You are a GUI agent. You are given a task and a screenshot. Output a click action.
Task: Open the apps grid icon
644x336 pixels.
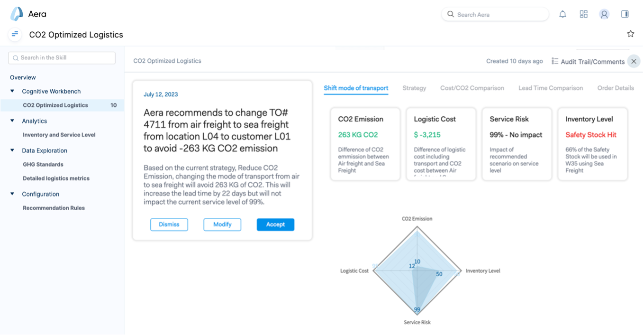pyautogui.click(x=583, y=14)
